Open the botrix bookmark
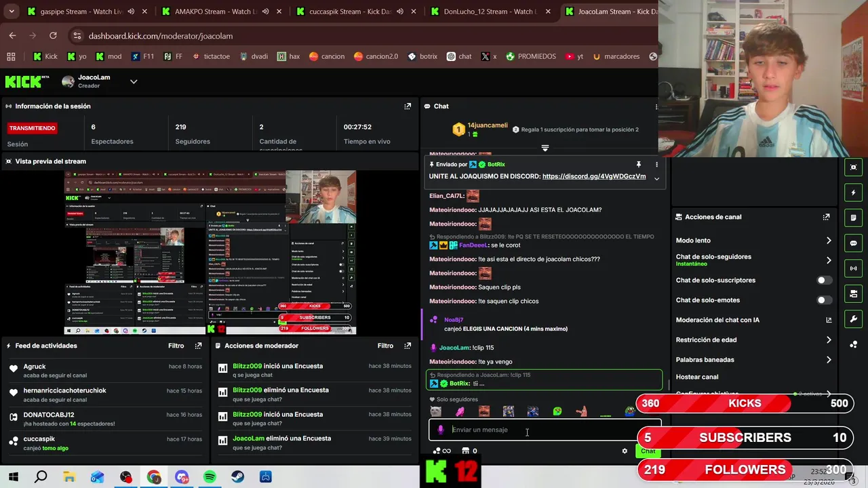 422,56
